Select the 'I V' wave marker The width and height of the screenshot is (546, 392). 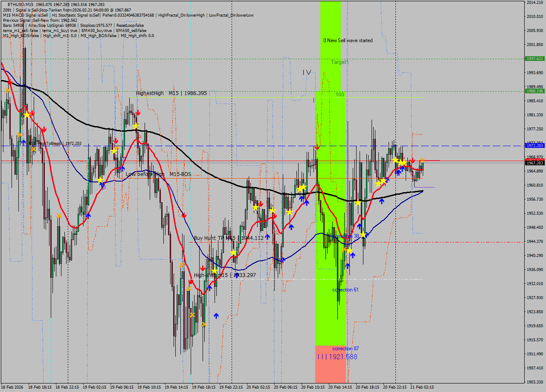coord(307,72)
